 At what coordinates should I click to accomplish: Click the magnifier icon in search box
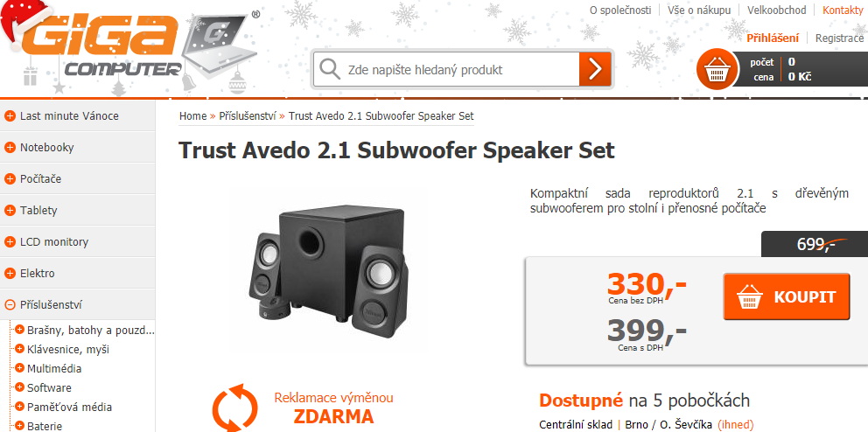pyautogui.click(x=330, y=70)
